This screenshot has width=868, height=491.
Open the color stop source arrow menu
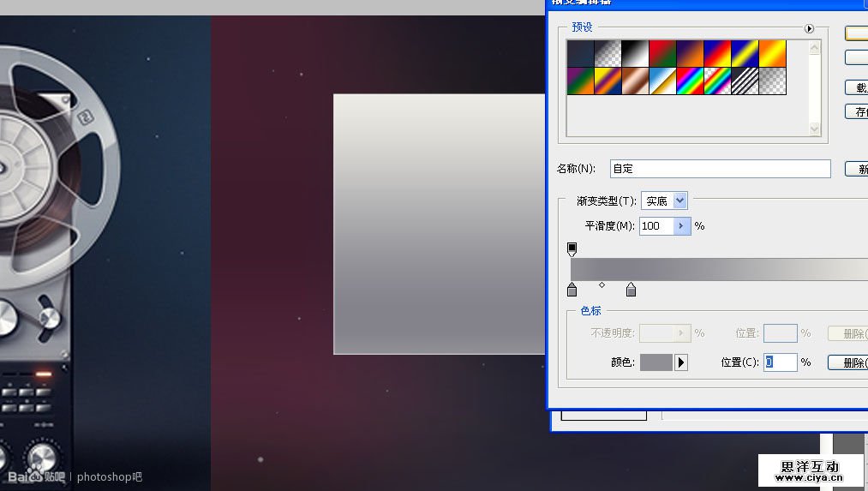pyautogui.click(x=681, y=362)
